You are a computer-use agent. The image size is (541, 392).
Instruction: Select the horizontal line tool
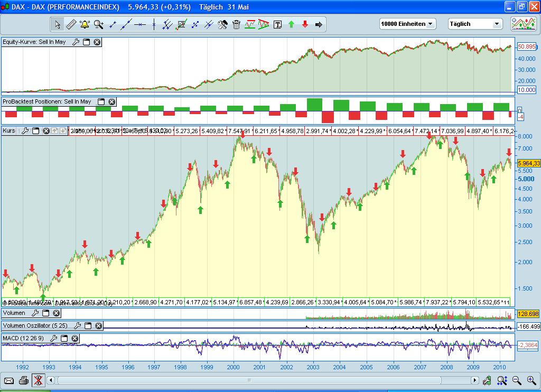[140, 24]
